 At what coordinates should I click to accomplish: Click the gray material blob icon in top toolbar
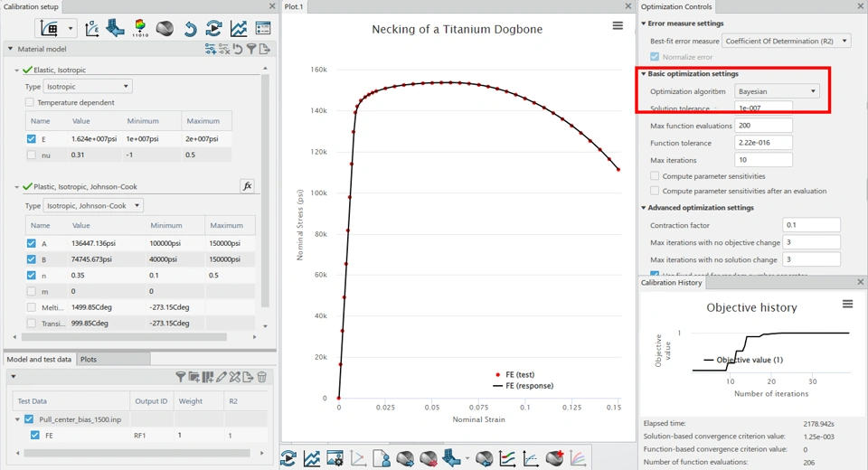[x=165, y=28]
